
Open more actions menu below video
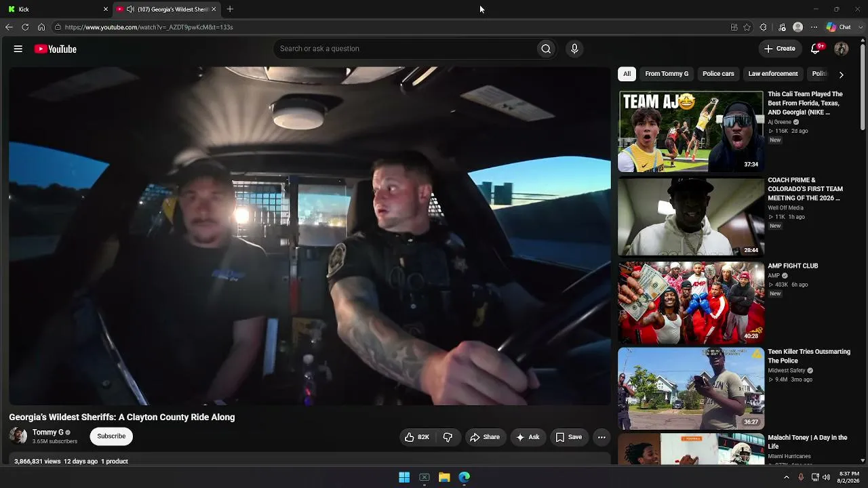point(601,437)
